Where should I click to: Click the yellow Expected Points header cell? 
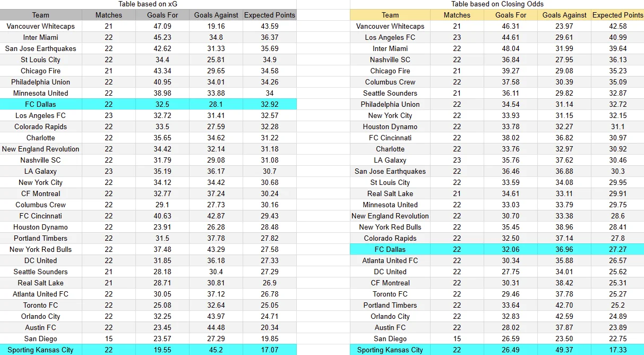tap(617, 15)
